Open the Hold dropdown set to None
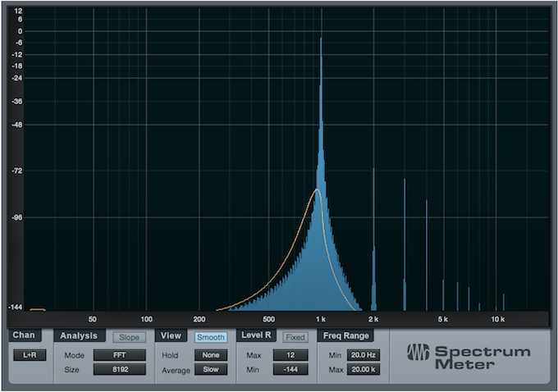The width and height of the screenshot is (558, 392). coord(211,355)
